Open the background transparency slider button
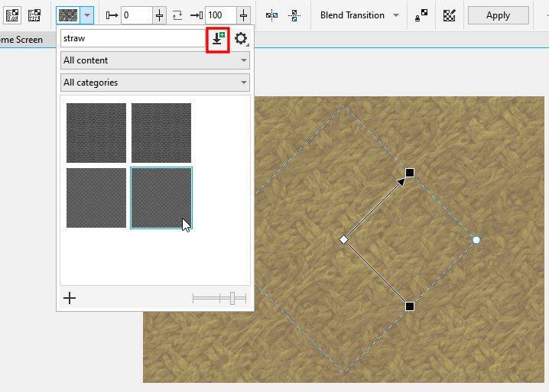The image size is (549, 392). (x=244, y=15)
